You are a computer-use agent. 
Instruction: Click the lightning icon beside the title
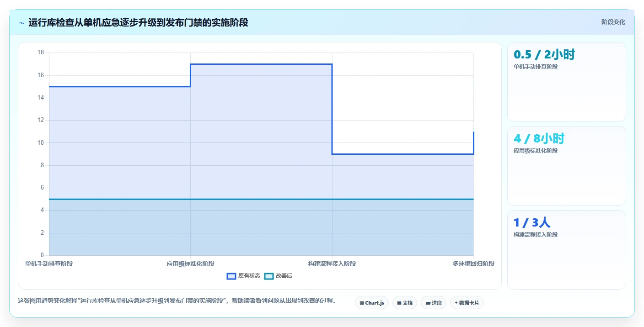pos(21,23)
